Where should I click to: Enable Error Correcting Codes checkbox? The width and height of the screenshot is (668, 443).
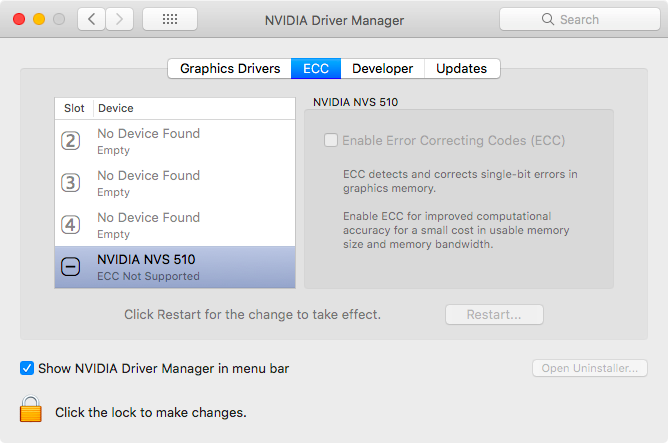click(x=331, y=141)
